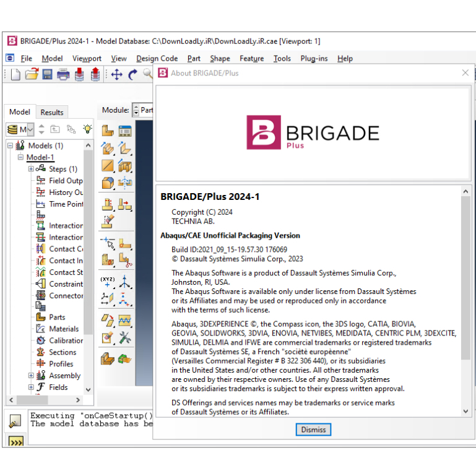
Task: Open the Design Code menu
Action: [x=157, y=58]
